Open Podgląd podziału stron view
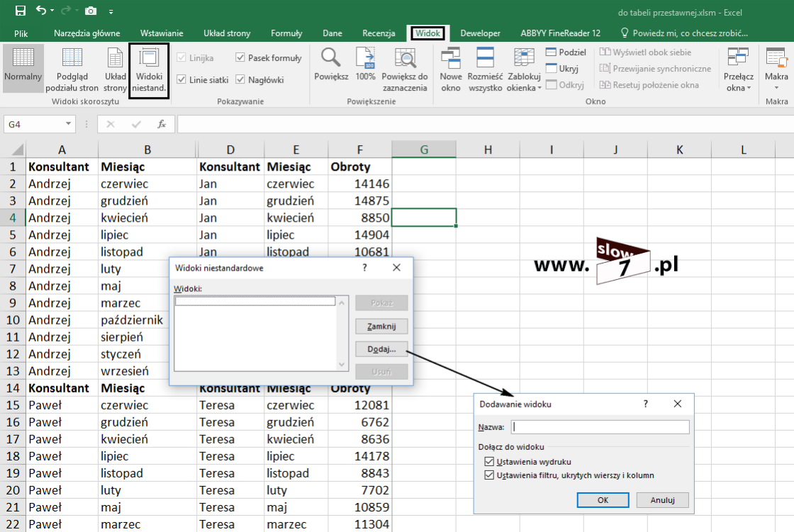Screen dimensions: 794x532 point(72,68)
